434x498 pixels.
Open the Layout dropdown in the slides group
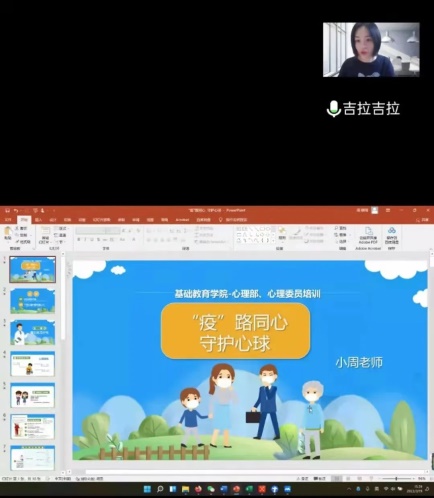tap(61, 228)
